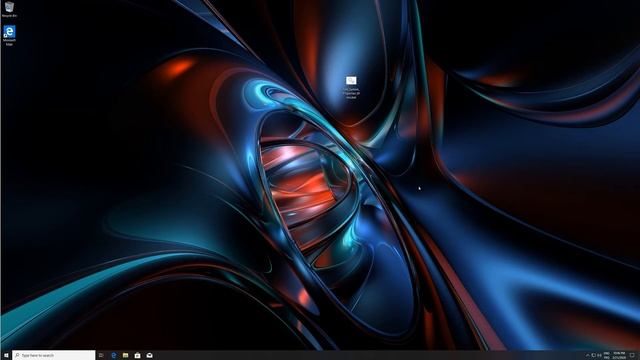Open Task View from the taskbar
The height and width of the screenshot is (360, 640).
[101, 355]
